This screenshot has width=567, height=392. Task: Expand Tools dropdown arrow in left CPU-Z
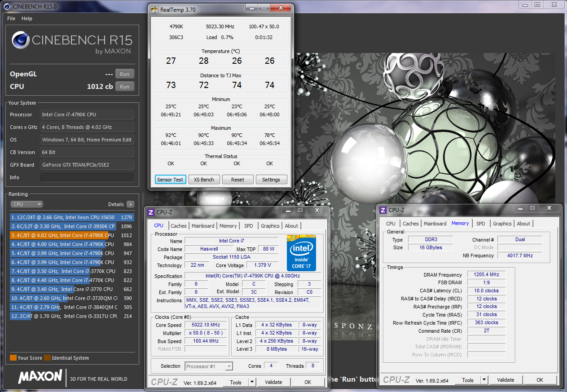click(252, 382)
